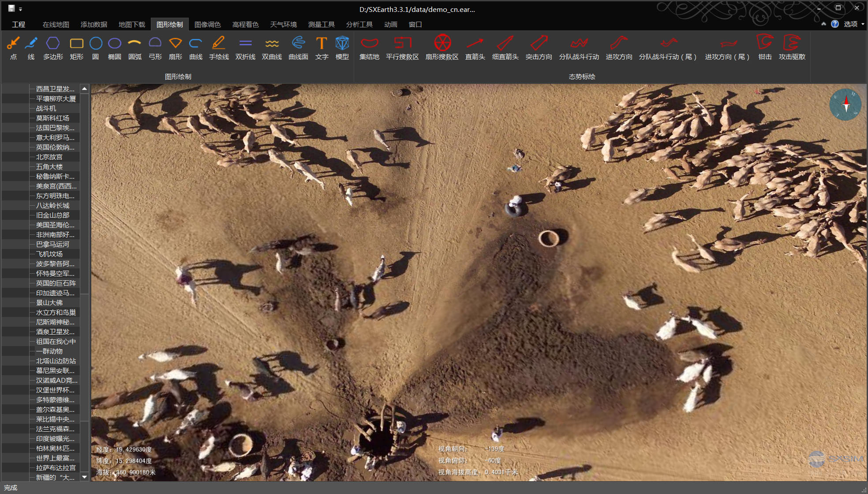Image resolution: width=868 pixels, height=494 pixels.
Task: Select the 线 line drawing tool
Action: (31, 48)
